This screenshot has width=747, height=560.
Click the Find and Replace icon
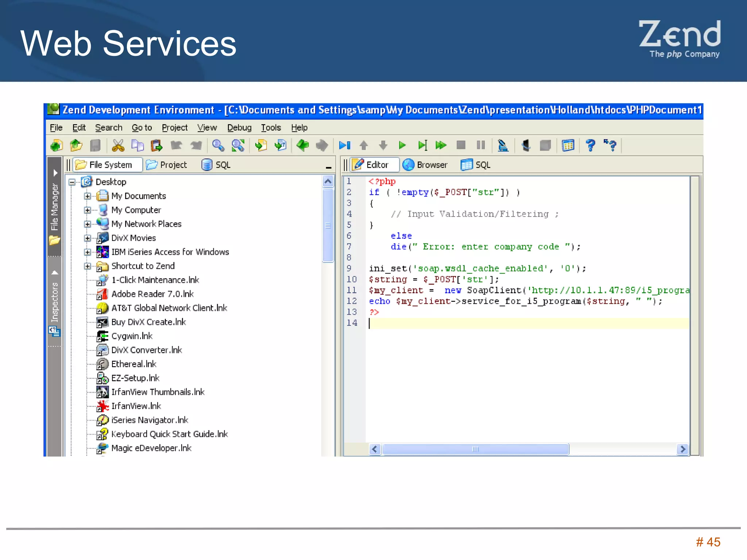pos(238,146)
